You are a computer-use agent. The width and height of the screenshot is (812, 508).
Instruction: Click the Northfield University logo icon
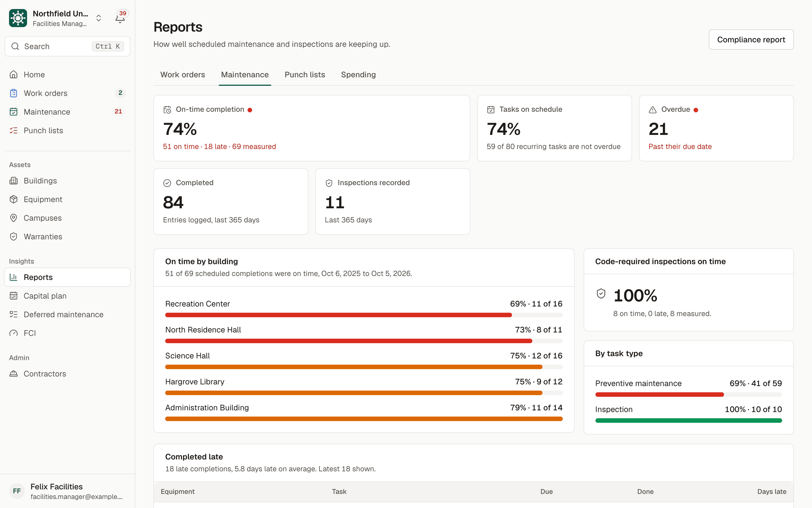(x=18, y=18)
